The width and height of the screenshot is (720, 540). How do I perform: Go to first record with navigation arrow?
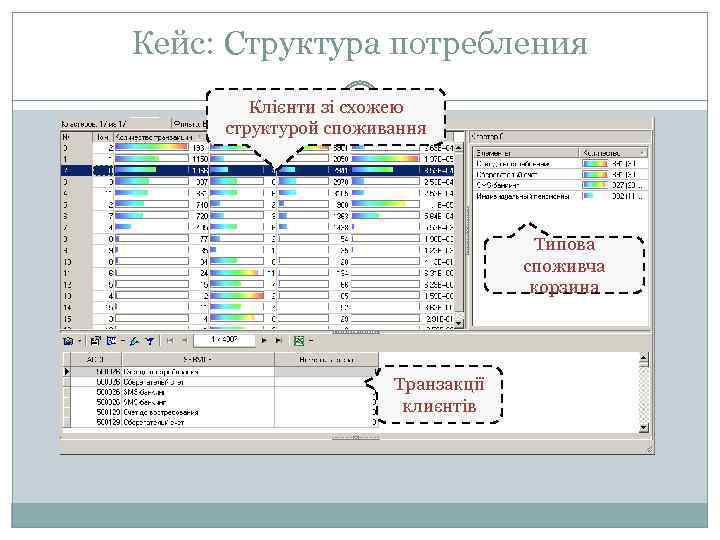(x=170, y=340)
